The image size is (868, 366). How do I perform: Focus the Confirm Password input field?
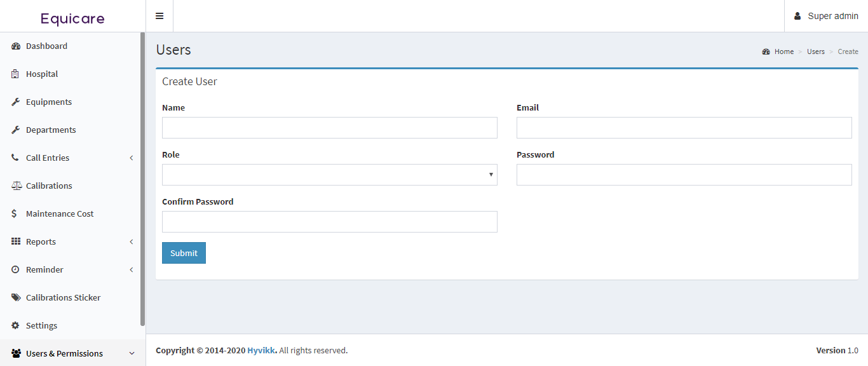tap(330, 222)
